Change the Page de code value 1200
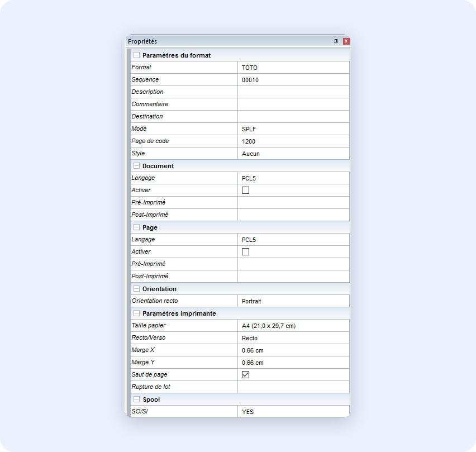Image resolution: width=476 pixels, height=452 pixels. [x=293, y=141]
